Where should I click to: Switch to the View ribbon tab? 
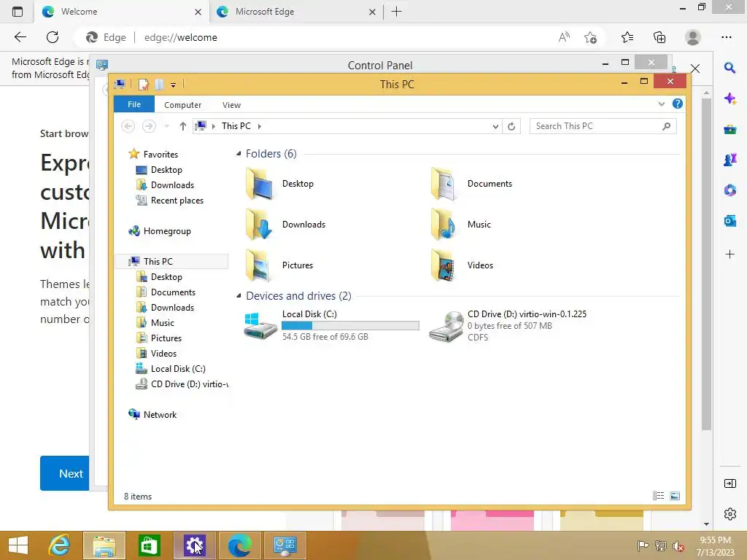click(231, 105)
